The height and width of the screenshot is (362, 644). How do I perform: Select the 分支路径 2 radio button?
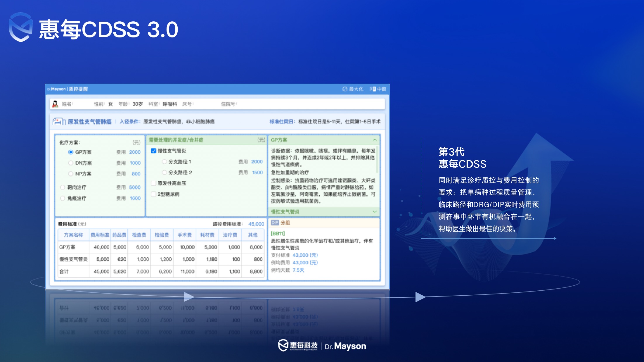click(164, 172)
